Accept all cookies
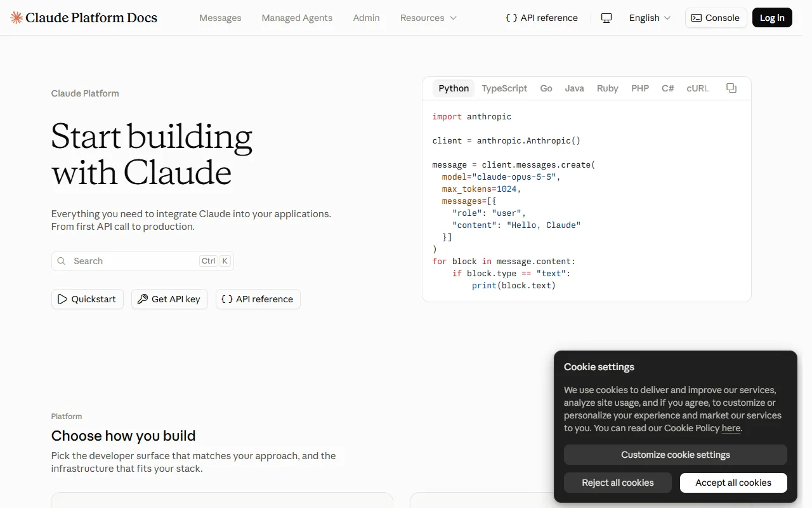The width and height of the screenshot is (812, 508). click(733, 483)
